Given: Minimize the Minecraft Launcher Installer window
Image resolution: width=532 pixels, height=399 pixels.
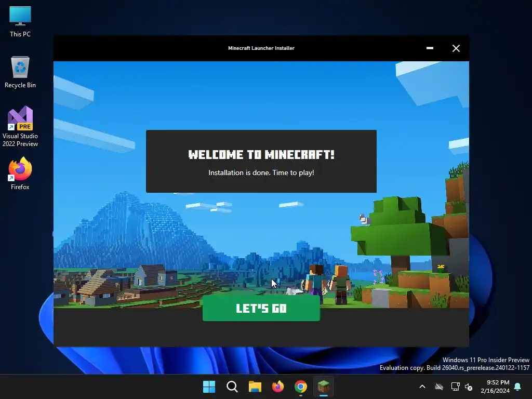Looking at the screenshot, I should click(430, 48).
